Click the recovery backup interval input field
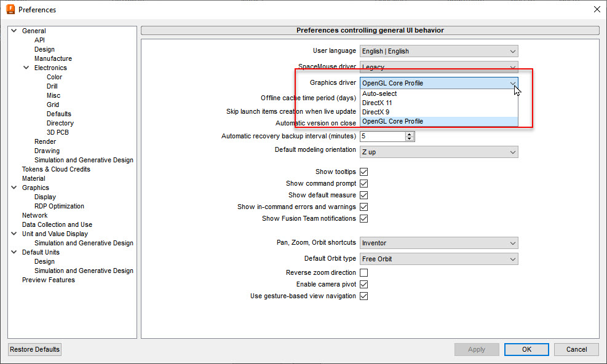 tap(383, 136)
